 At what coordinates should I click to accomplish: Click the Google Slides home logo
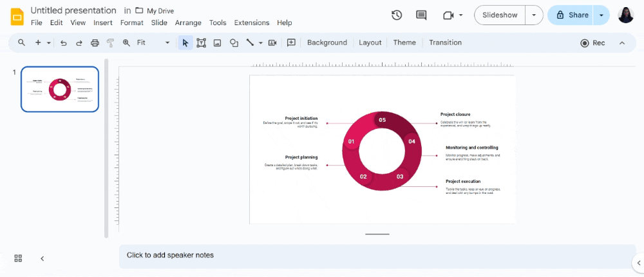(x=17, y=17)
